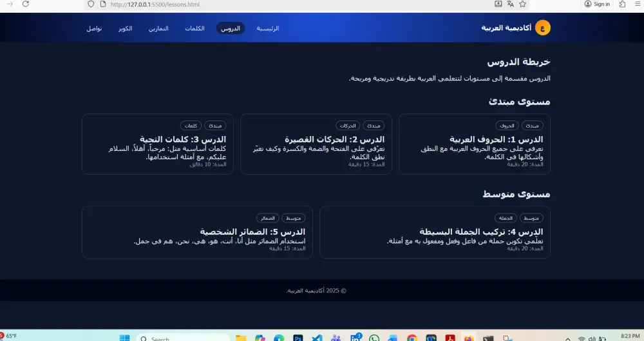
Task: Click the مستوى مبتدئ section heading
Action: [520, 102]
